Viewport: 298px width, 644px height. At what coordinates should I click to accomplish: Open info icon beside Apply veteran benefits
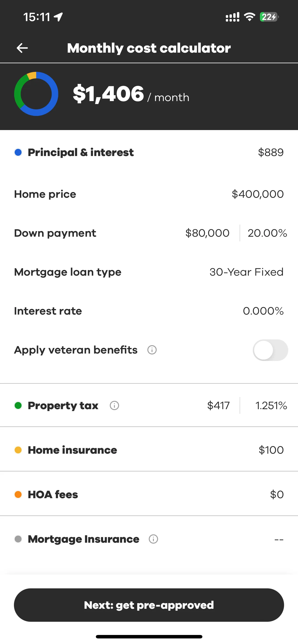coord(152,350)
